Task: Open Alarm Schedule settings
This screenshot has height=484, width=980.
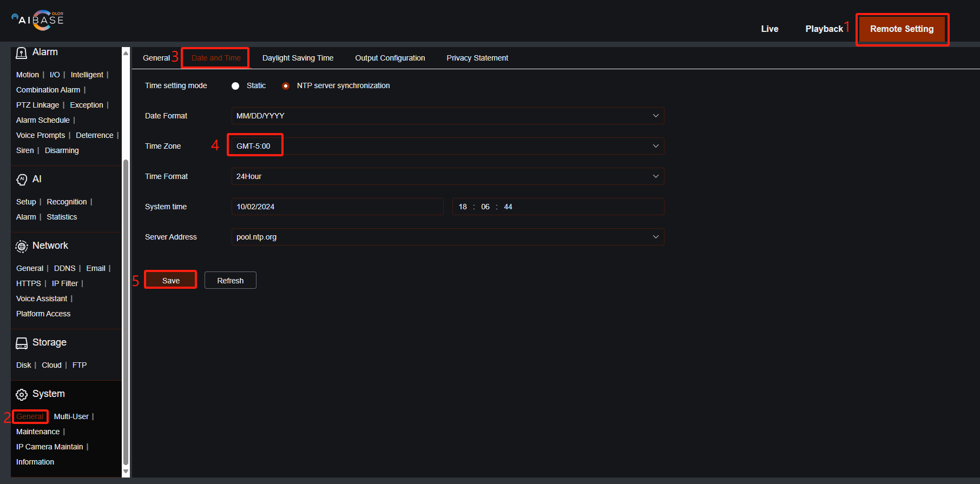Action: pos(43,120)
